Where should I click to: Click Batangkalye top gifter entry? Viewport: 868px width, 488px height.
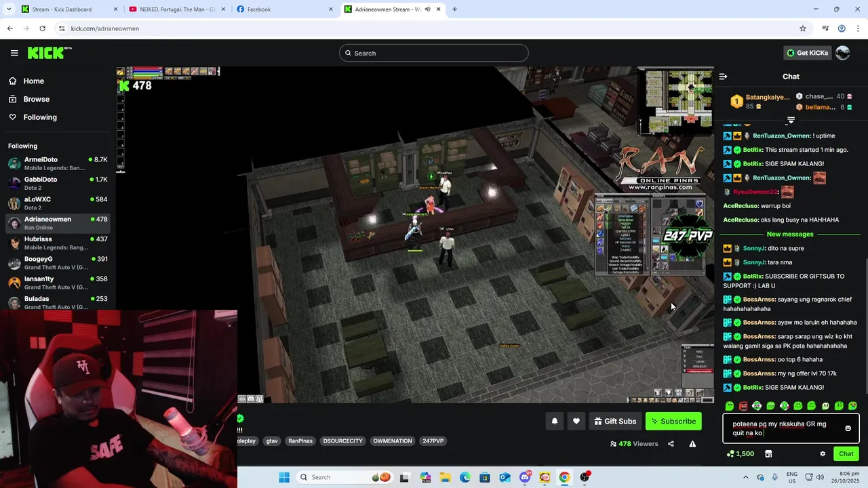click(x=759, y=102)
